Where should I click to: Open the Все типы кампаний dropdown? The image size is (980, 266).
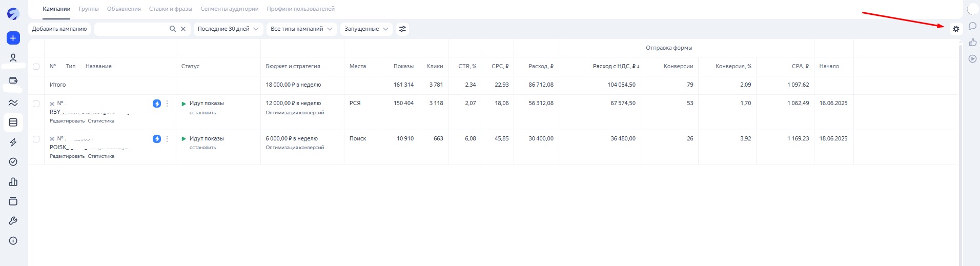point(301,29)
